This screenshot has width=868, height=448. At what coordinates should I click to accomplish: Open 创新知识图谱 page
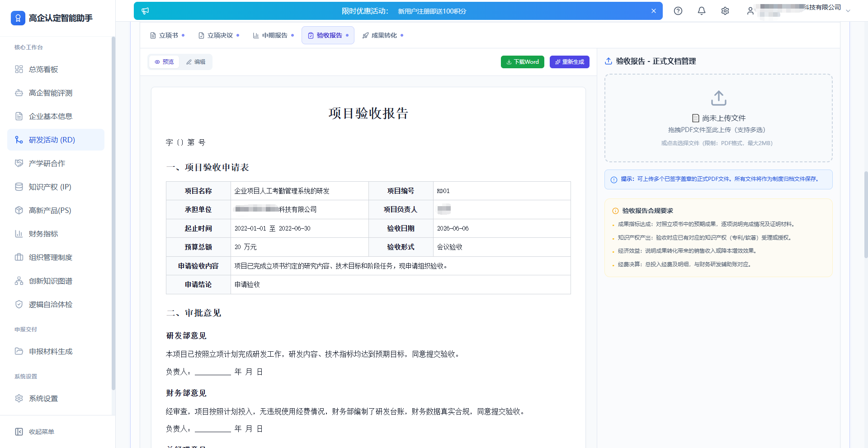pyautogui.click(x=56, y=281)
